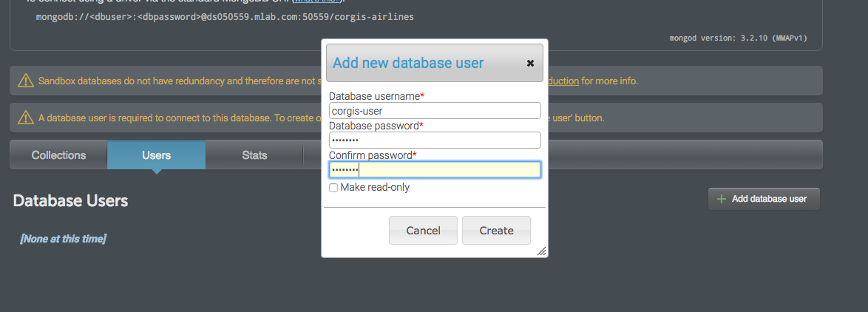The height and width of the screenshot is (312, 868).
Task: Click the Confirm password field
Action: pyautogui.click(x=435, y=169)
